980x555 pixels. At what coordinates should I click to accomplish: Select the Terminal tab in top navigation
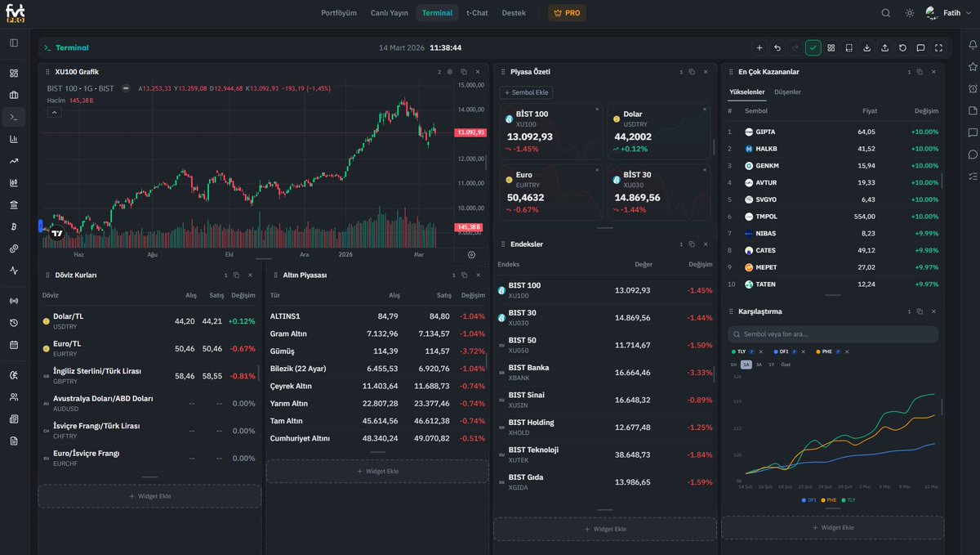click(437, 13)
